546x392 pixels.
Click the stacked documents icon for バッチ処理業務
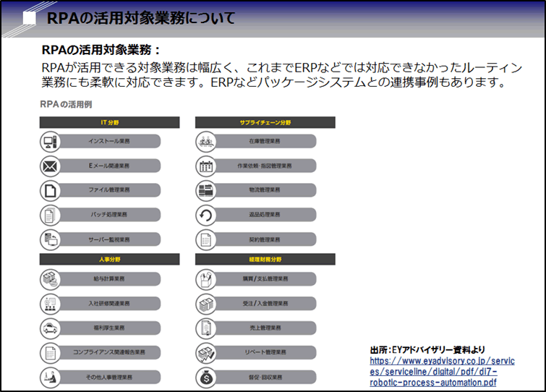point(50,215)
